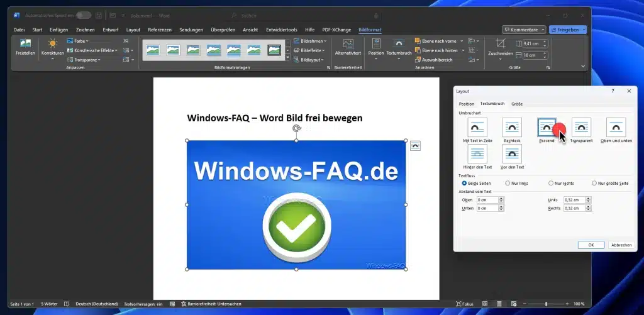Switch to the Position tab in Layout dialog
644x315 pixels.
[x=466, y=104]
